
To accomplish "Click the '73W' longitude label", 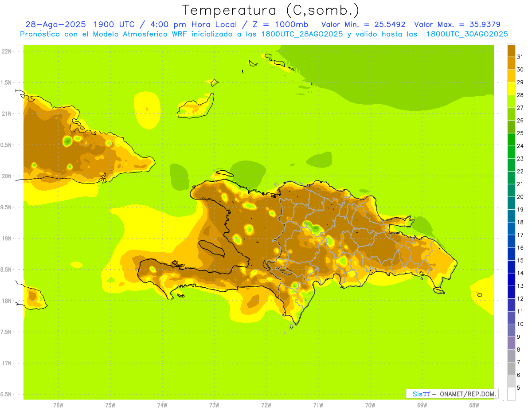I will click(214, 405).
